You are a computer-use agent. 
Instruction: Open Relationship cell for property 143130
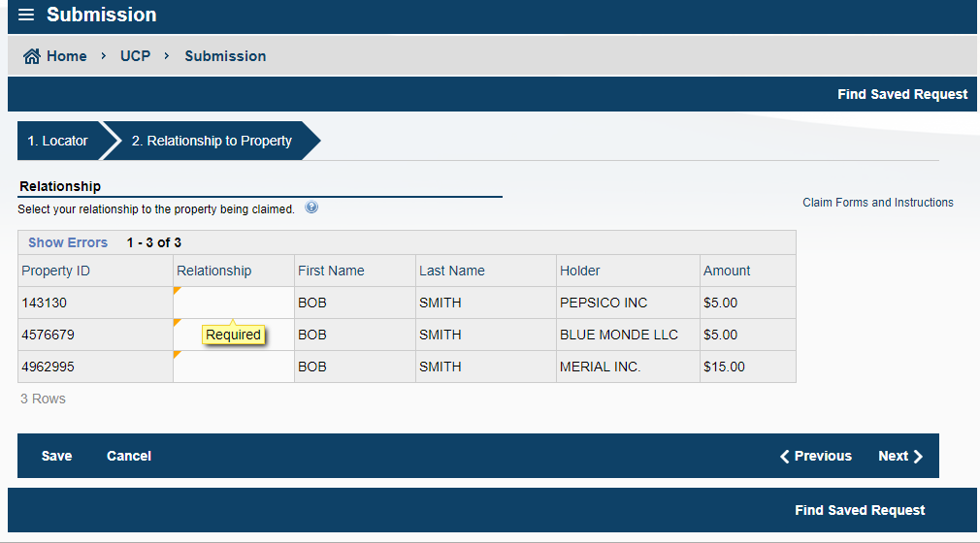point(233,303)
